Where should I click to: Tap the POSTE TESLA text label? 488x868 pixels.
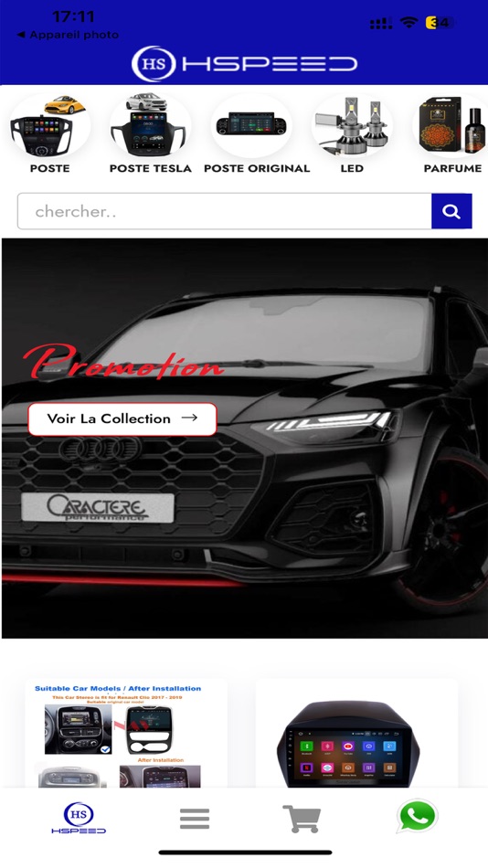[x=150, y=168]
